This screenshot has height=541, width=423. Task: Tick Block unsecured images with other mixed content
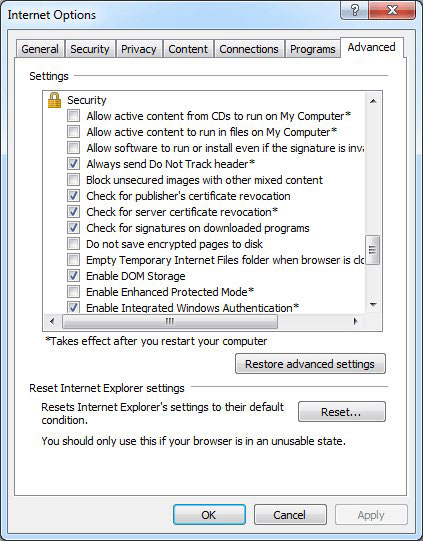pyautogui.click(x=73, y=180)
